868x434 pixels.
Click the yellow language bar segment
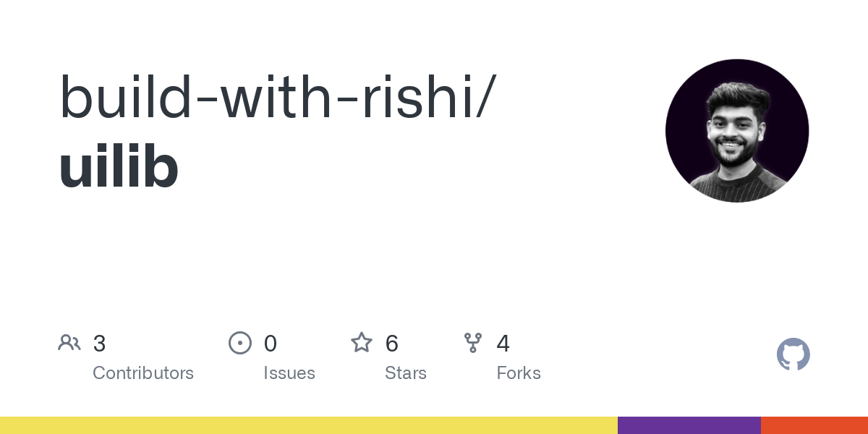tap(309, 425)
